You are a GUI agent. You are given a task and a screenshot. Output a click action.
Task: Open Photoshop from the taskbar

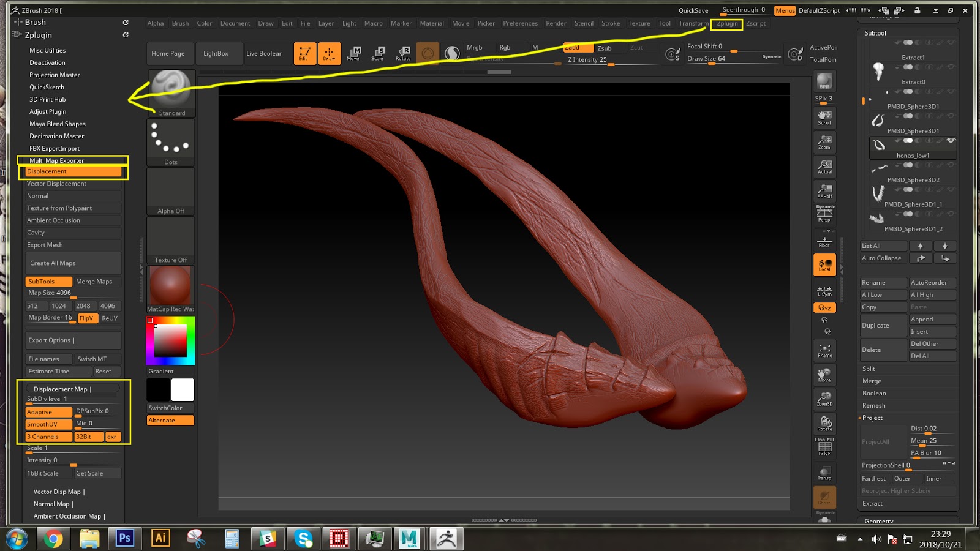pos(125,538)
